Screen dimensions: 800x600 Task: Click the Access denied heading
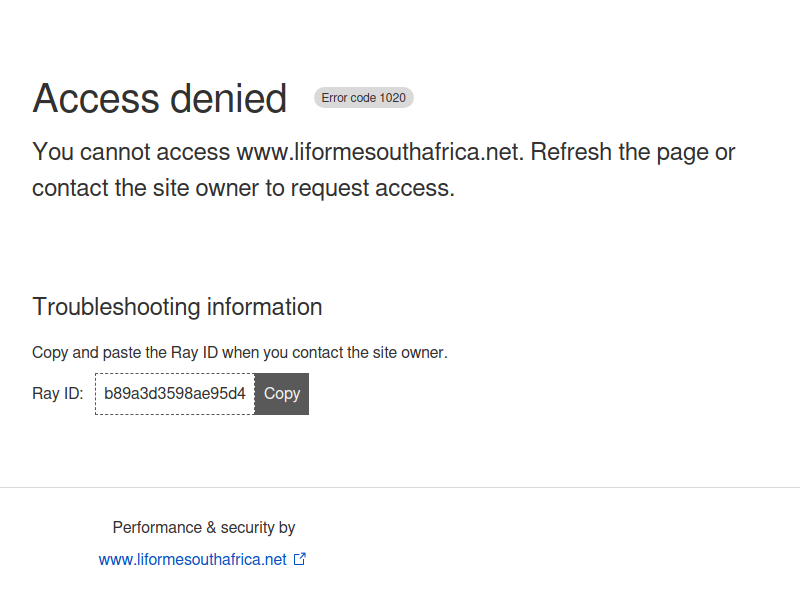tap(160, 98)
